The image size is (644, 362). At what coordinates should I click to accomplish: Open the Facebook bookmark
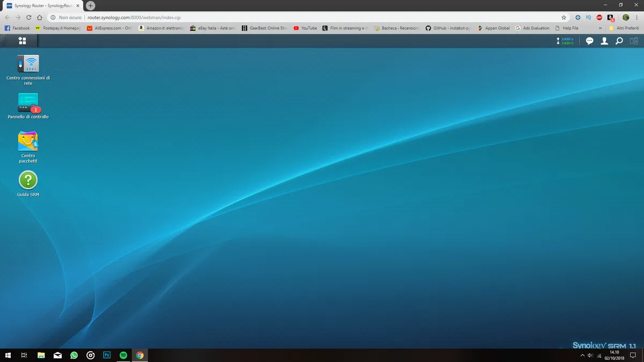[17, 28]
